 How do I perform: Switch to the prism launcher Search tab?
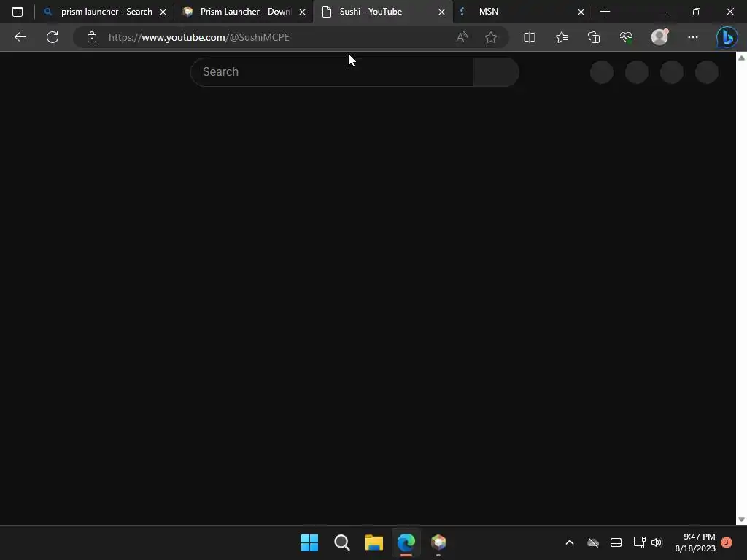pos(105,12)
